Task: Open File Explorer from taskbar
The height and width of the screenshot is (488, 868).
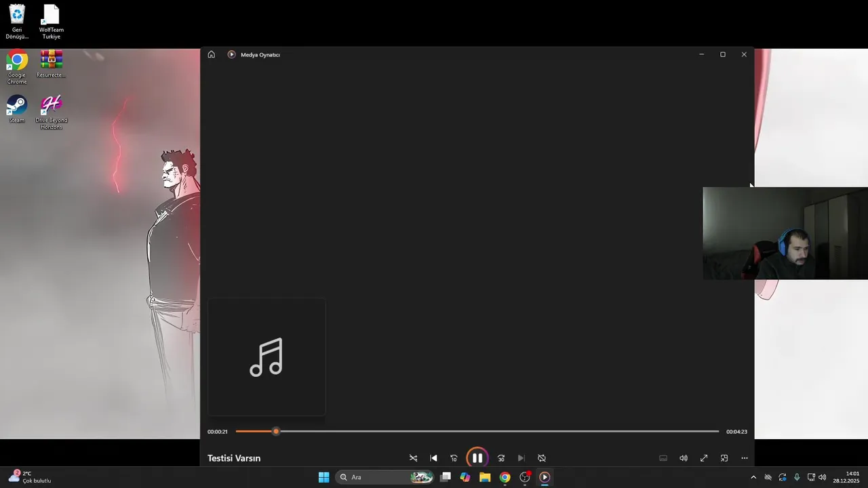Action: [485, 477]
